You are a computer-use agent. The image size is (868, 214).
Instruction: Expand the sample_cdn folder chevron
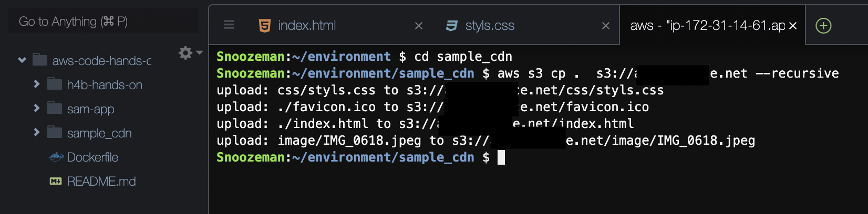[x=37, y=132]
